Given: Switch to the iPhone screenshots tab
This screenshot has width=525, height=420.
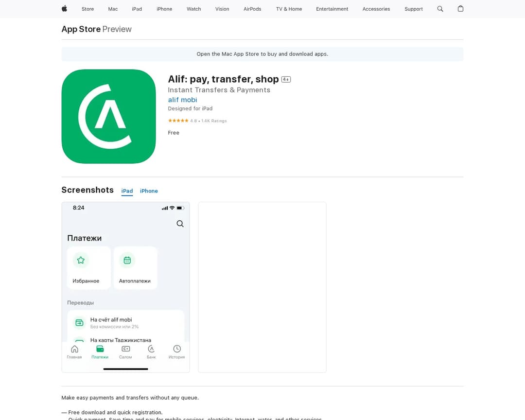Looking at the screenshot, I should (149, 191).
